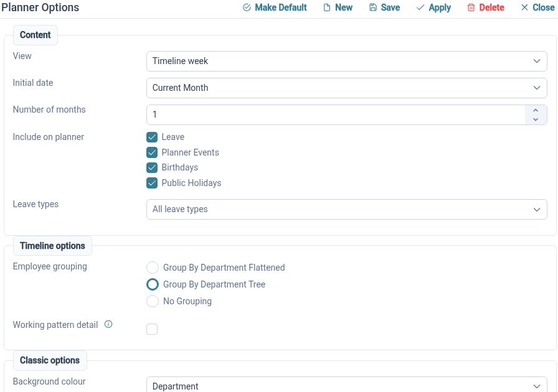Open the Background colour Department dropdown
Image resolution: width=558 pixels, height=392 pixels.
(347, 386)
